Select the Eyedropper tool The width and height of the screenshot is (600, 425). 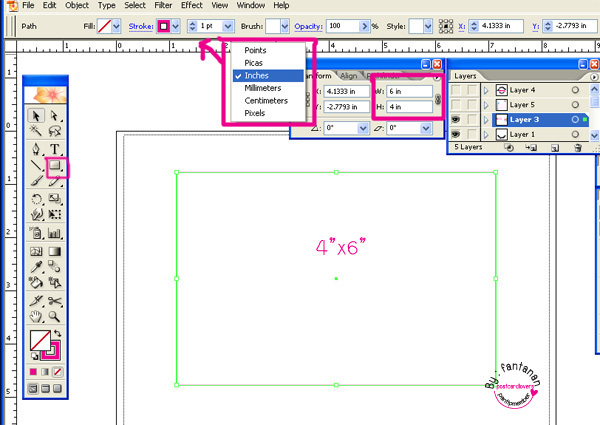(x=36, y=267)
